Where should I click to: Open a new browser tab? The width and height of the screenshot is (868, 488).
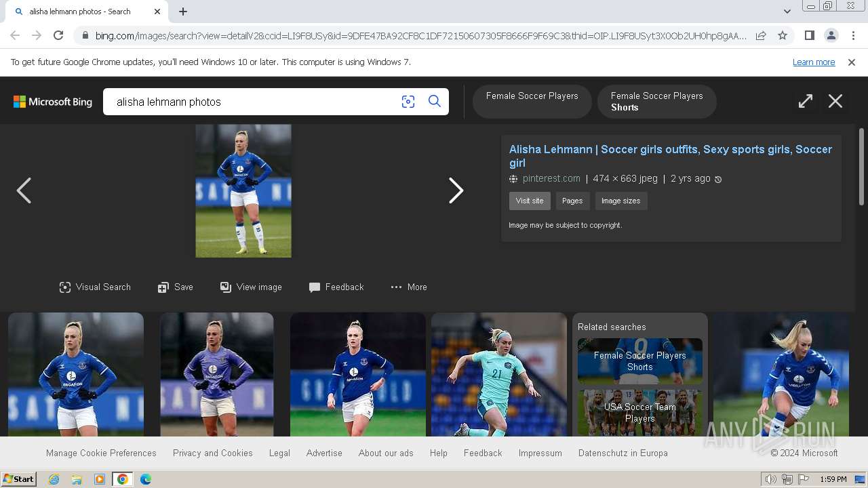[183, 12]
